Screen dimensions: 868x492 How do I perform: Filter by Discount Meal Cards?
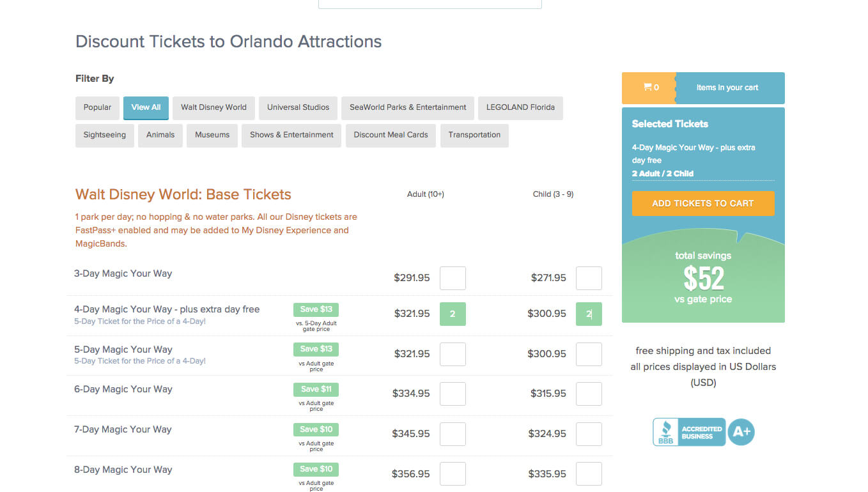(x=391, y=135)
